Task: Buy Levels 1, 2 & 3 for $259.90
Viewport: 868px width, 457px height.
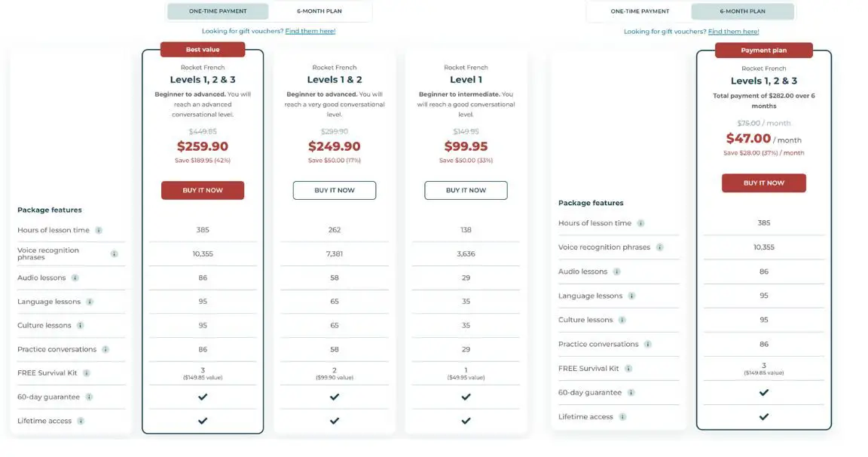Action: click(x=203, y=190)
